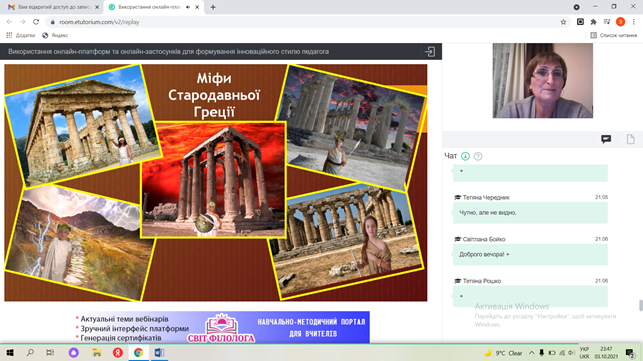Screen dimensions: 643x361
Task: View site info via the padlock icon
Action: coord(52,22)
